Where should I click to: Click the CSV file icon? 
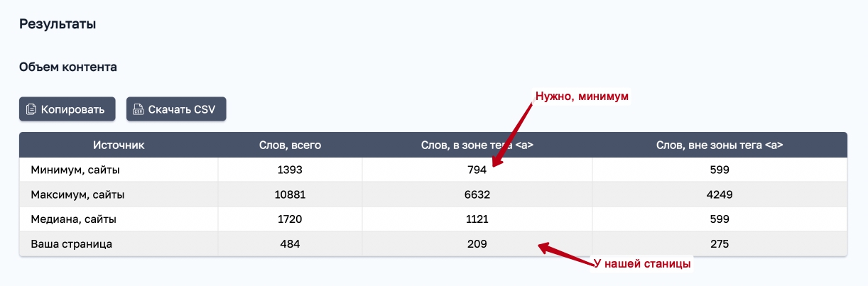tap(139, 109)
